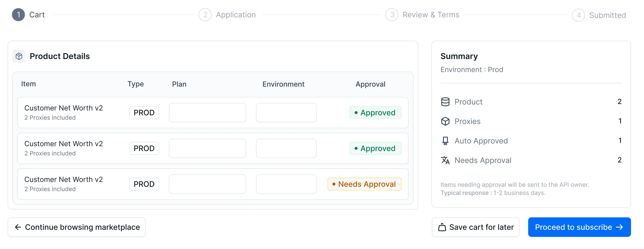Screen dimensions: 644x249
Task: Click Continue browsing marketplace
Action: pos(77,227)
